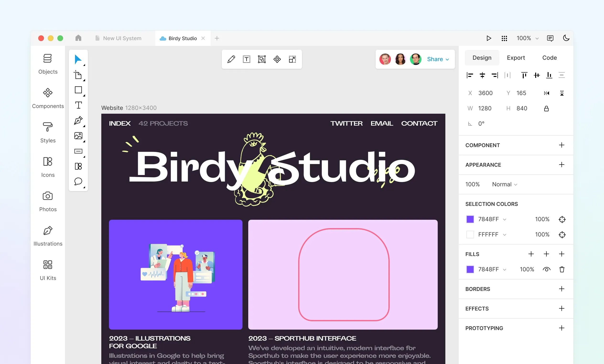Expand the APPEARANCE section

pos(561,165)
